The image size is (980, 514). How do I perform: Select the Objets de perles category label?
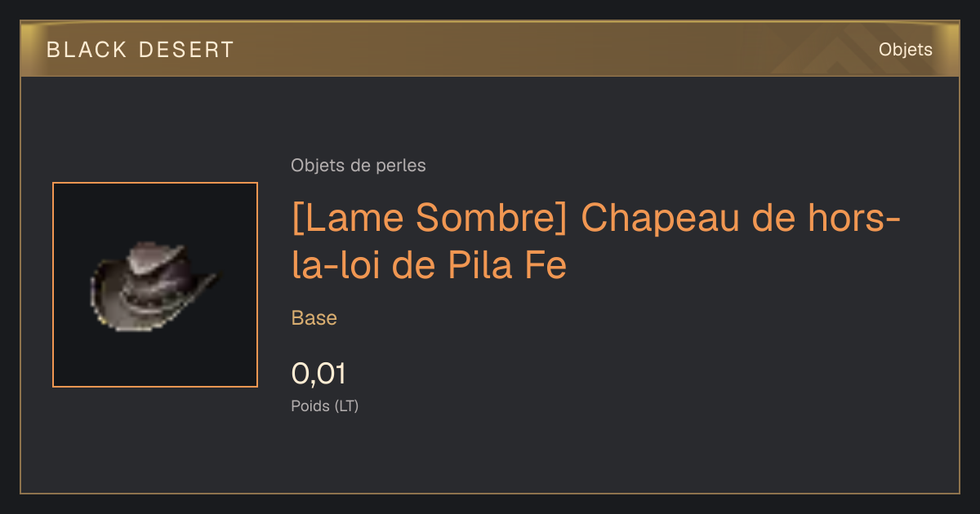click(x=359, y=166)
